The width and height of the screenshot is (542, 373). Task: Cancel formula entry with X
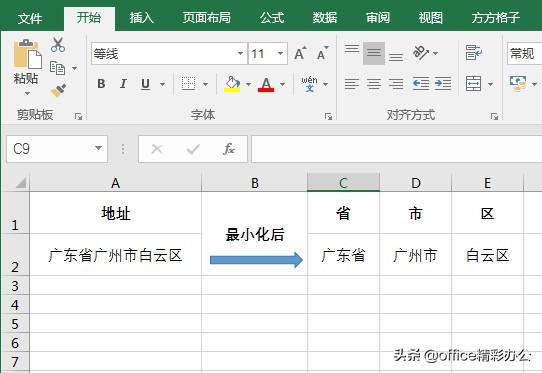pos(157,149)
